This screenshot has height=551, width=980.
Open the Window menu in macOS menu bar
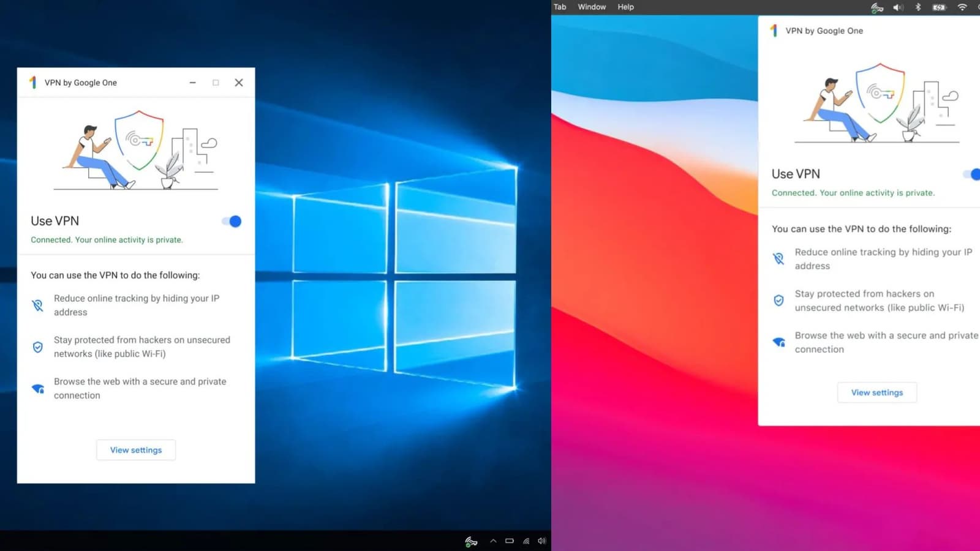[592, 7]
